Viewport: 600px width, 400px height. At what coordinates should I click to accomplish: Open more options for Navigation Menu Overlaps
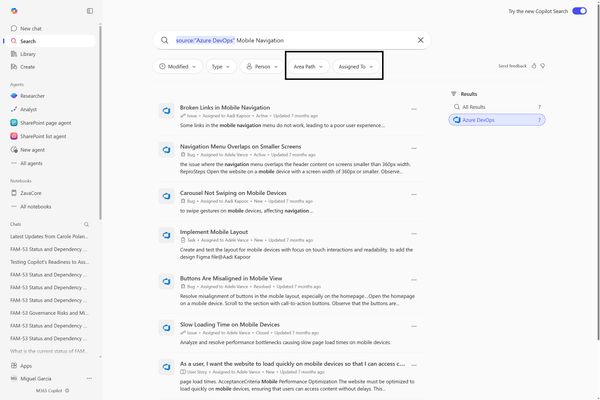[414, 148]
